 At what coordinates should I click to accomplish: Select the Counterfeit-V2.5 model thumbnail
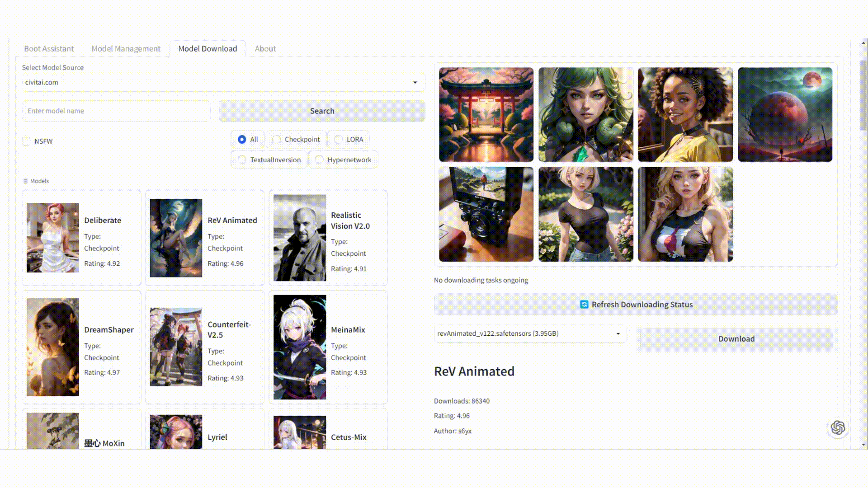(176, 347)
